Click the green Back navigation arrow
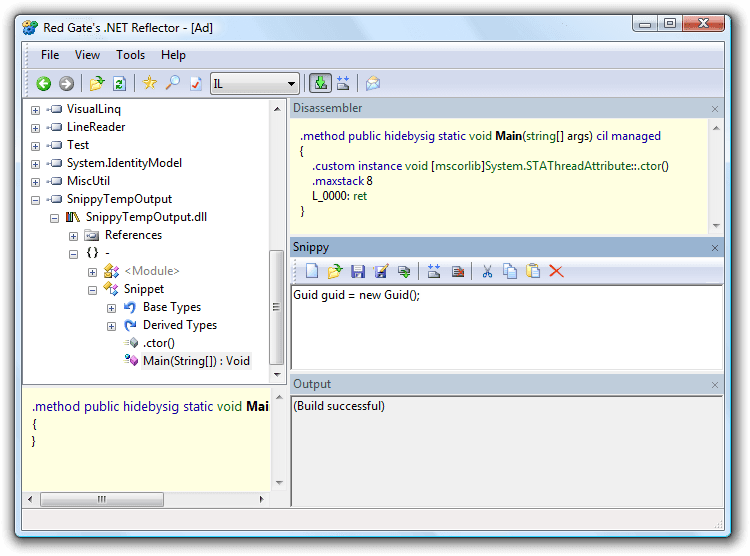 coord(44,84)
